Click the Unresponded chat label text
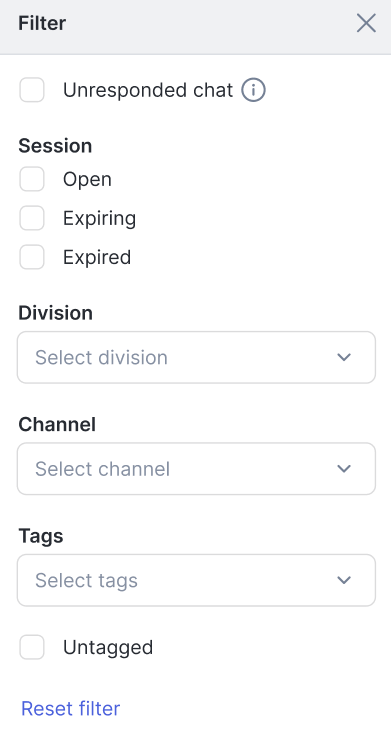 point(148,90)
